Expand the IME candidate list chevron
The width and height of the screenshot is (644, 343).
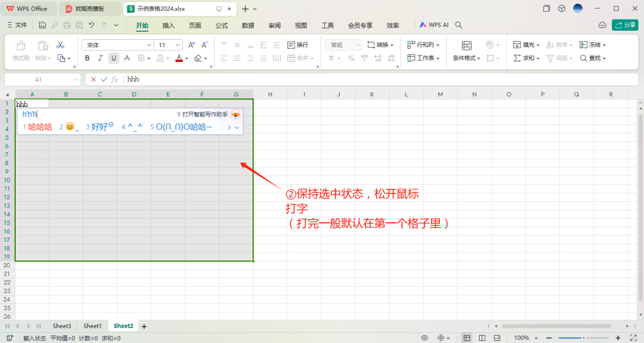(237, 128)
